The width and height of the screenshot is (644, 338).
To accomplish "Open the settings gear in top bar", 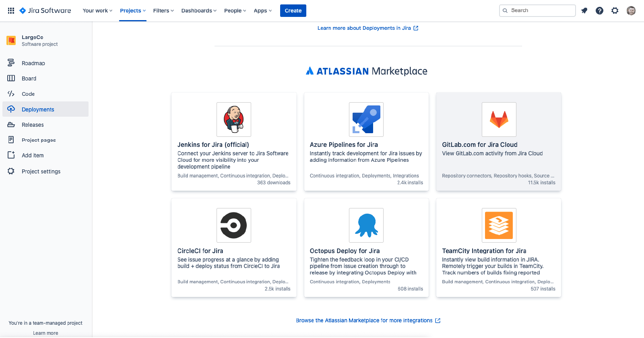I will click(x=615, y=10).
